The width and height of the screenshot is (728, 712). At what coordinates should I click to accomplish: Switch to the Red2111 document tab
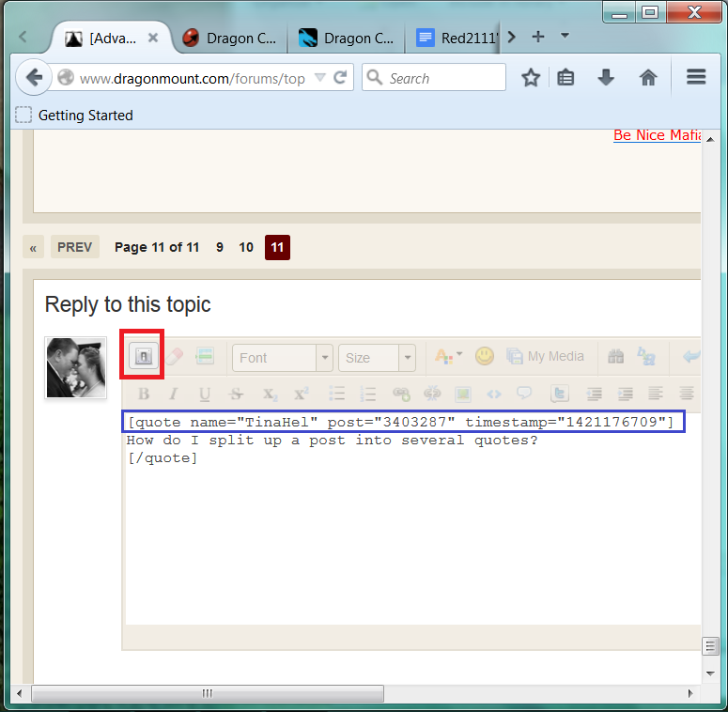coord(457,39)
